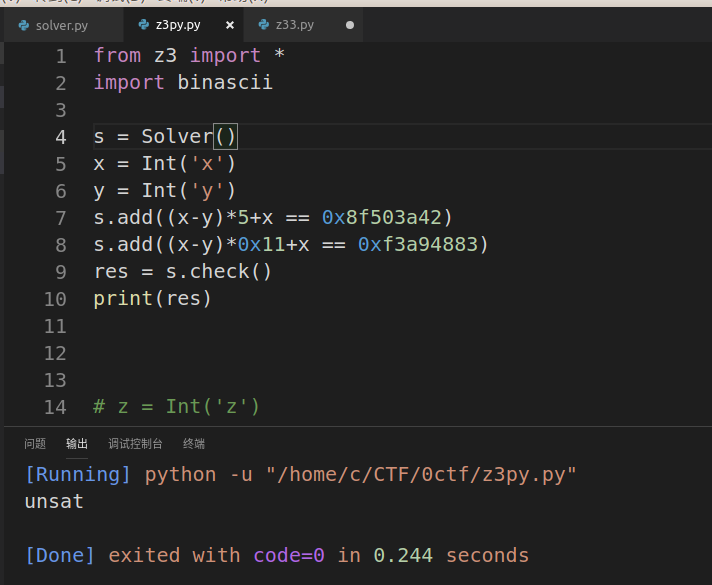Switch to 调试控制台 debug console tab

(x=135, y=444)
